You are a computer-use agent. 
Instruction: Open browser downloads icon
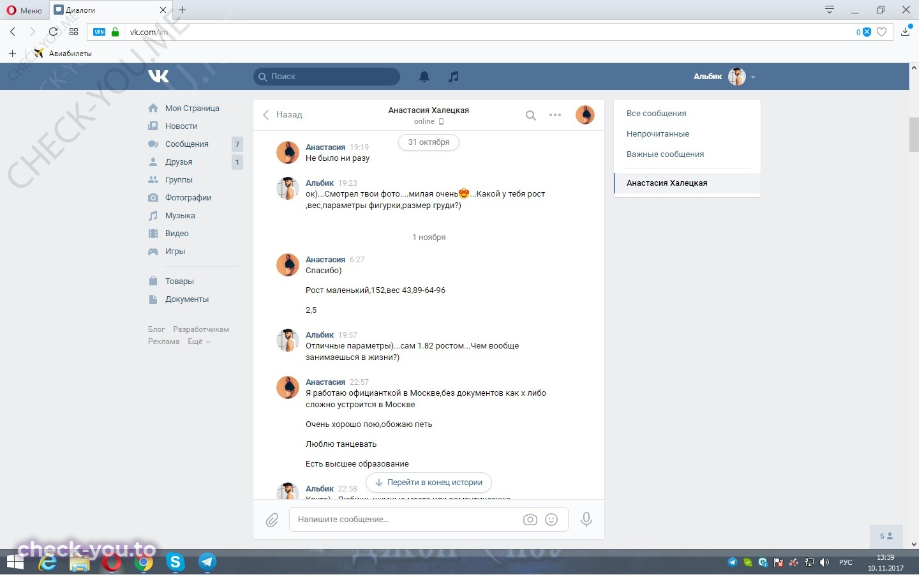[905, 31]
